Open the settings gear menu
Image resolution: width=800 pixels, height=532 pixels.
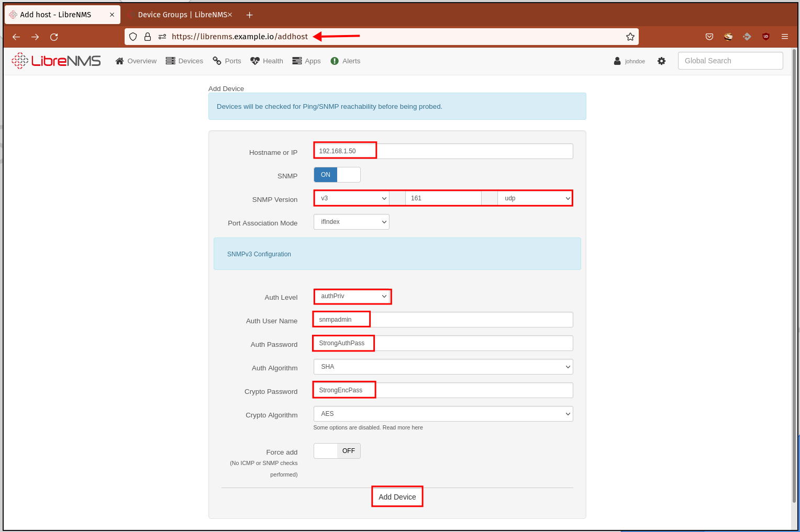point(662,61)
